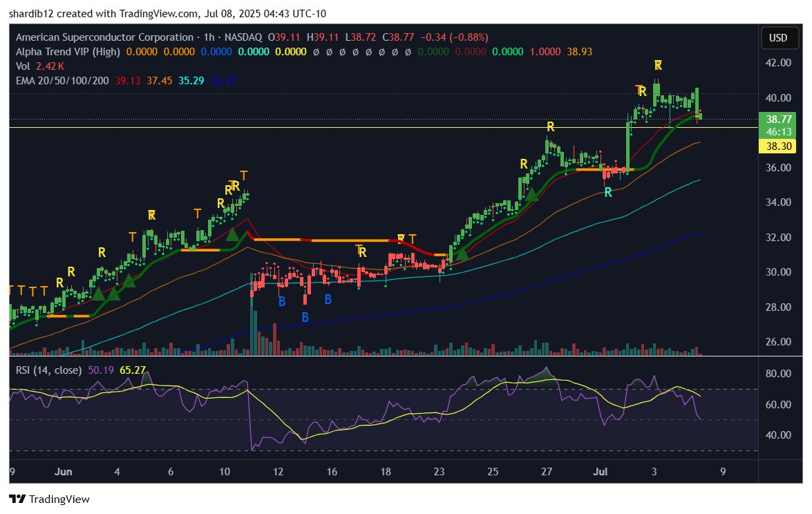
Task: Click the change value −0.34 (−0.88%)
Action: coord(454,37)
